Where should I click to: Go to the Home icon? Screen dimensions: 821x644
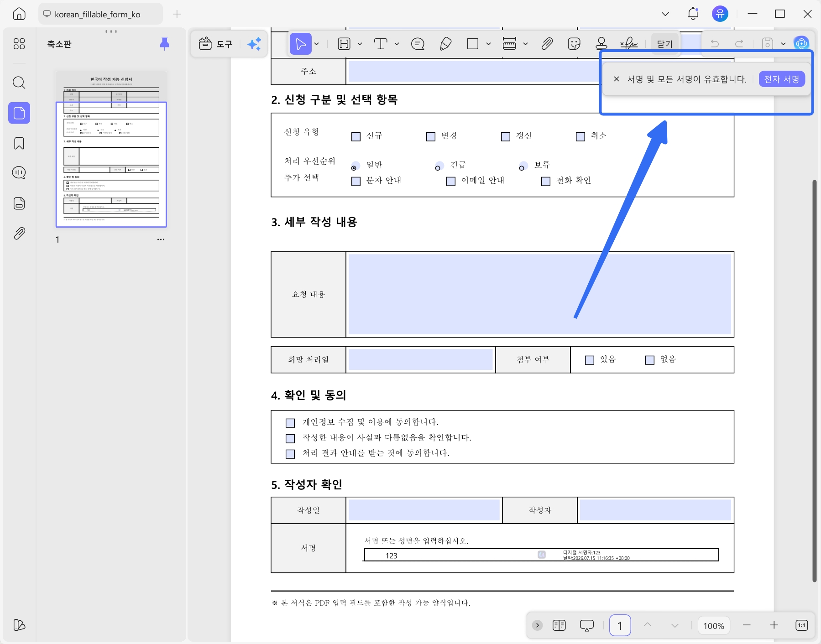(x=19, y=14)
